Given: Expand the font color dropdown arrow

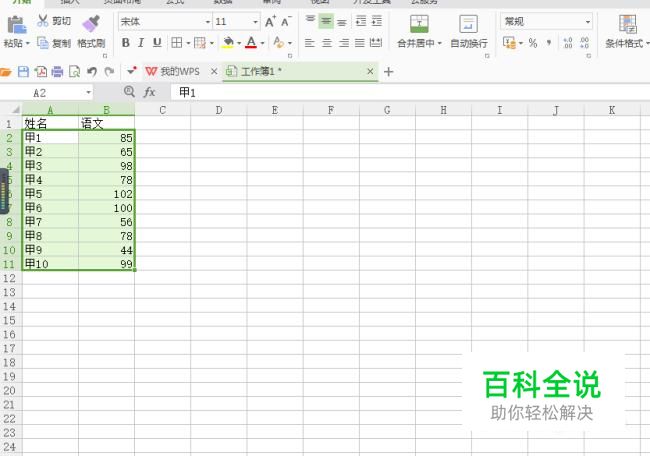Looking at the screenshot, I should pyautogui.click(x=262, y=43).
